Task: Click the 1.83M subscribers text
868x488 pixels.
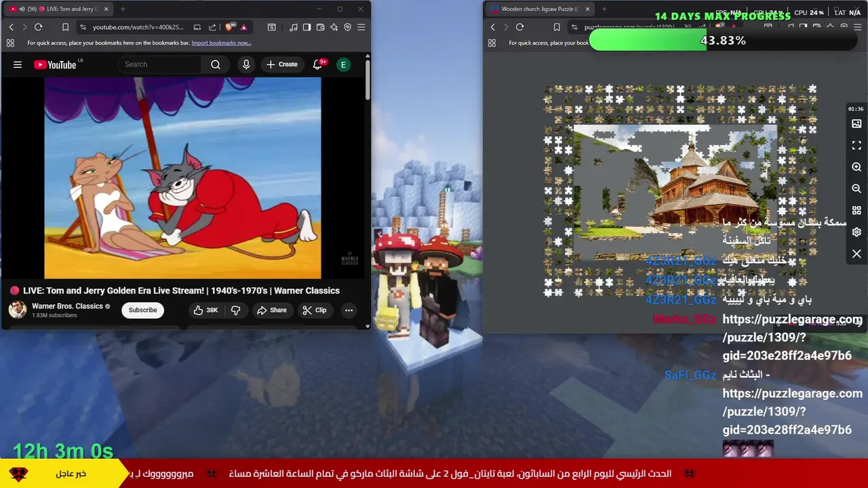Action: click(x=54, y=315)
